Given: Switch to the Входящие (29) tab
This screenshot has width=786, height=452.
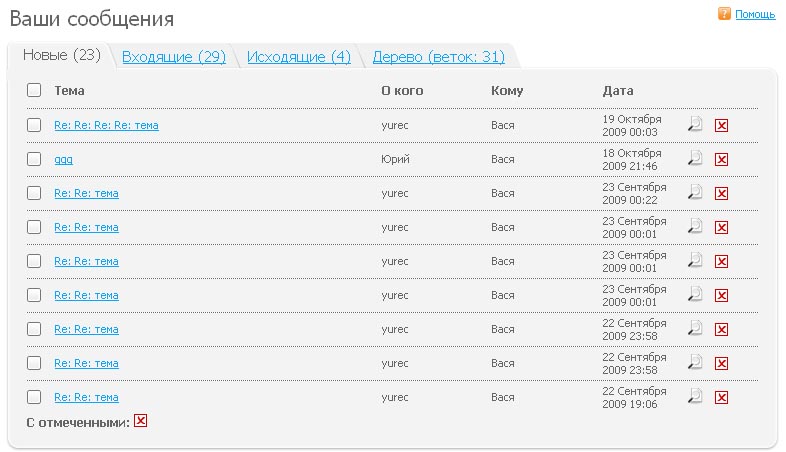Looking at the screenshot, I should 174,57.
